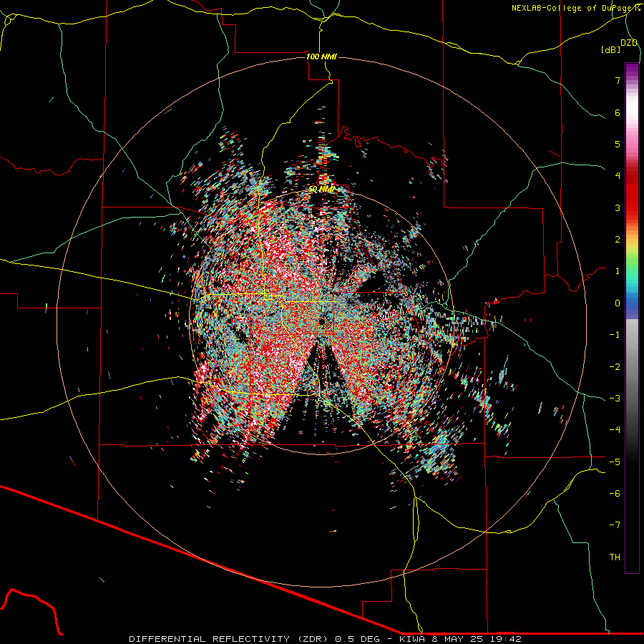The image size is (644, 644).
Task: Click the -5 value on color scale
Action: point(615,462)
